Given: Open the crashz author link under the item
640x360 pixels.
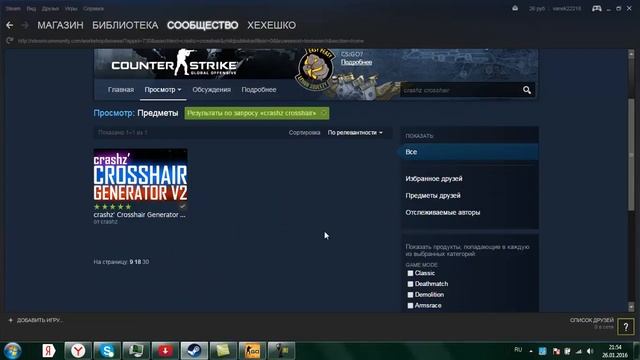Looking at the screenshot, I should 109,222.
